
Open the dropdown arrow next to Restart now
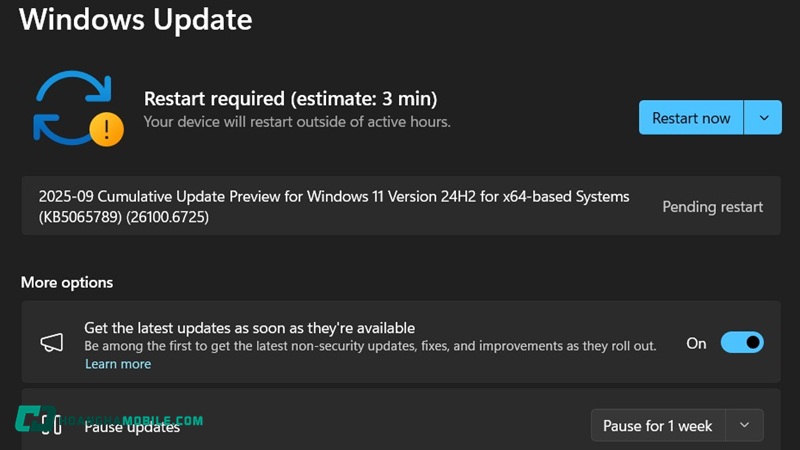click(x=763, y=118)
